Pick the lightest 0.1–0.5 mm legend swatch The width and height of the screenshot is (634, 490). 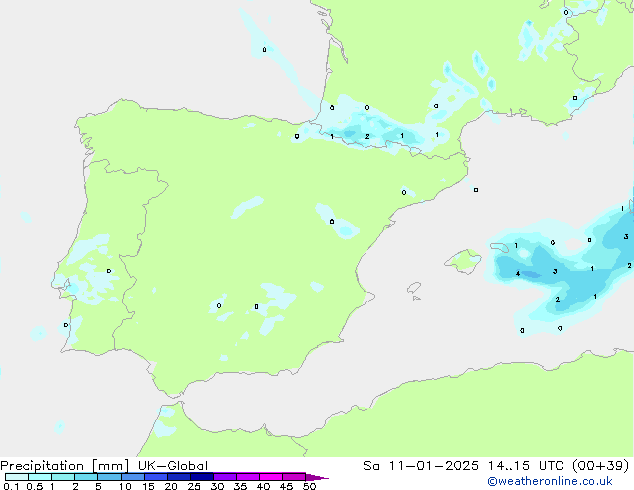pos(17,477)
